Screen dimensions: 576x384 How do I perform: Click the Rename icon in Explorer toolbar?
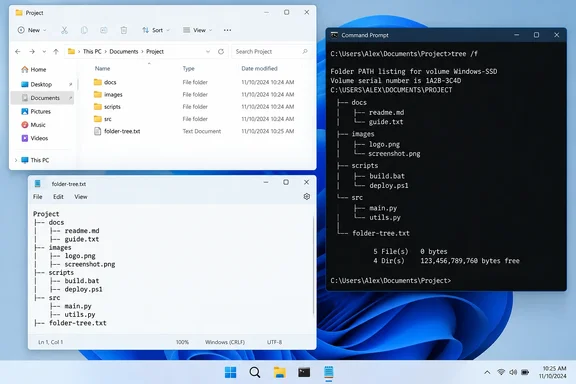tap(104, 30)
